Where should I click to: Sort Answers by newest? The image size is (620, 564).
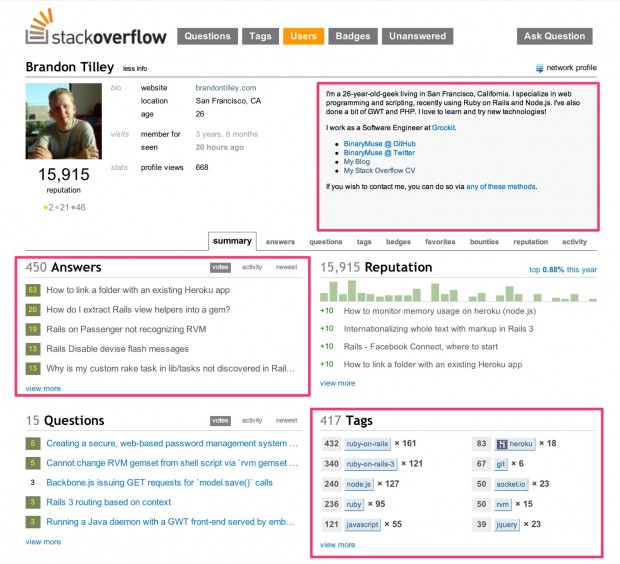(x=286, y=267)
